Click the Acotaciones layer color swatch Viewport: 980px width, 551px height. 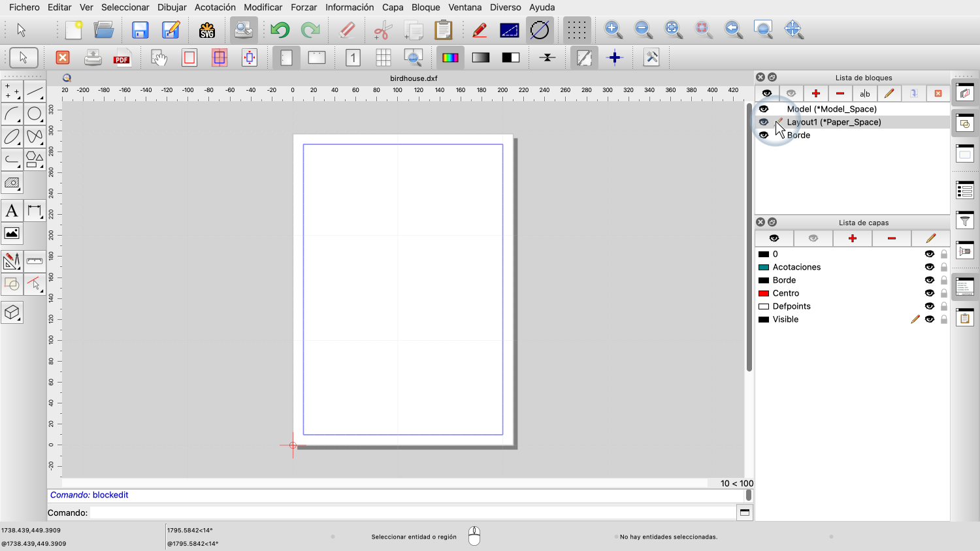(x=763, y=267)
